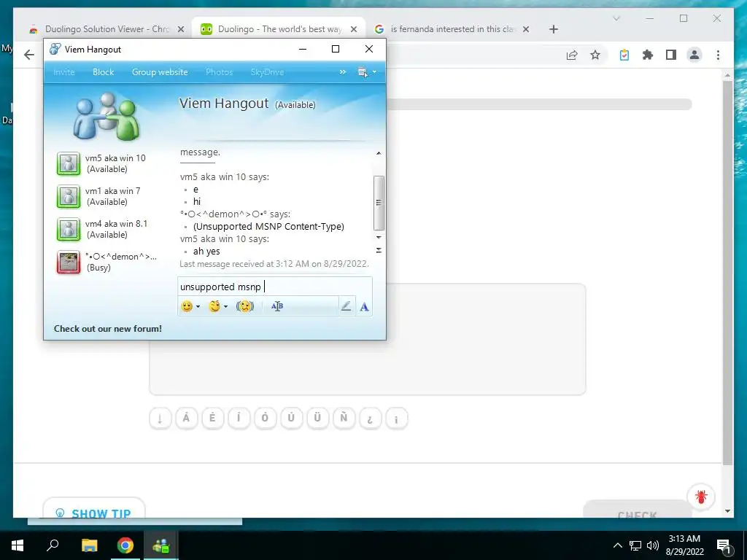Screen dimensions: 747x560
Task: Show hidden system tray icons
Action: [x=617, y=545]
